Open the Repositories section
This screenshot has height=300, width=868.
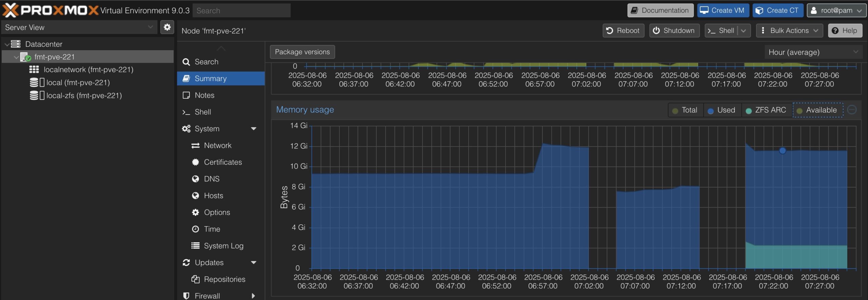coord(224,279)
